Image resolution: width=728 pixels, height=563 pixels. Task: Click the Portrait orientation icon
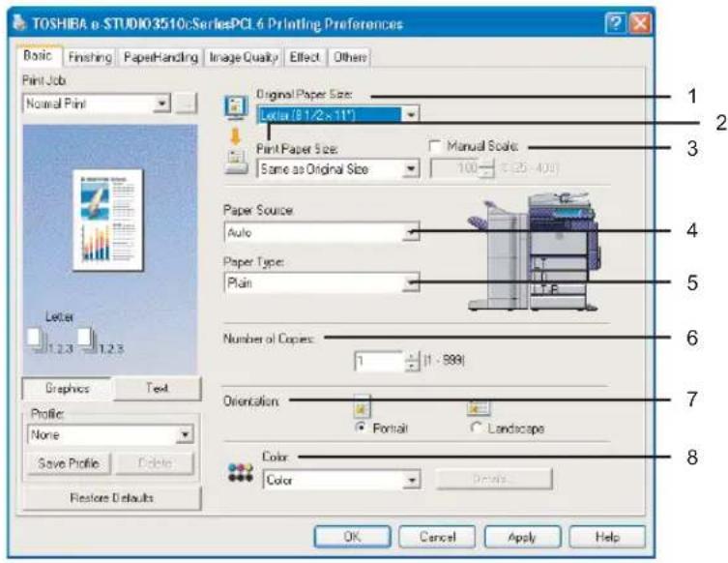[x=363, y=407]
